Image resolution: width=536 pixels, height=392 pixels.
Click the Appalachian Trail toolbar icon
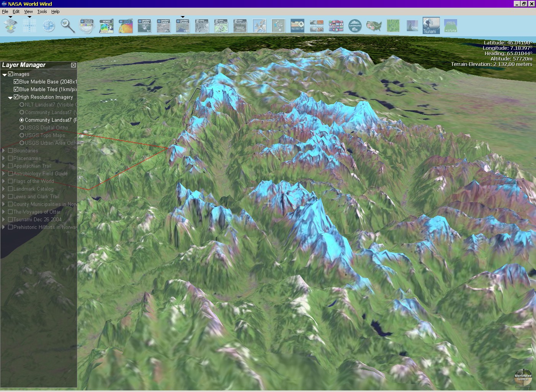(297, 25)
